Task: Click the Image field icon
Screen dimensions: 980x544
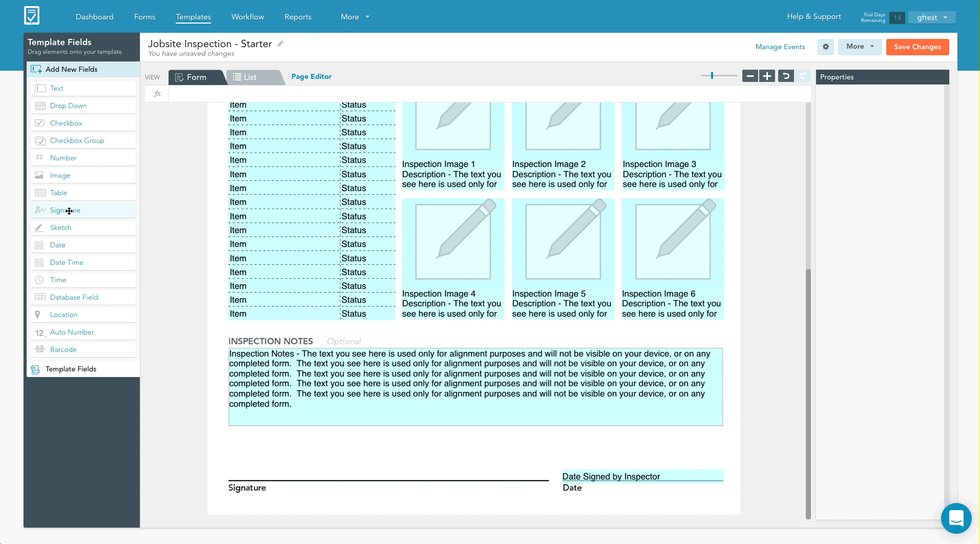Action: tap(39, 175)
